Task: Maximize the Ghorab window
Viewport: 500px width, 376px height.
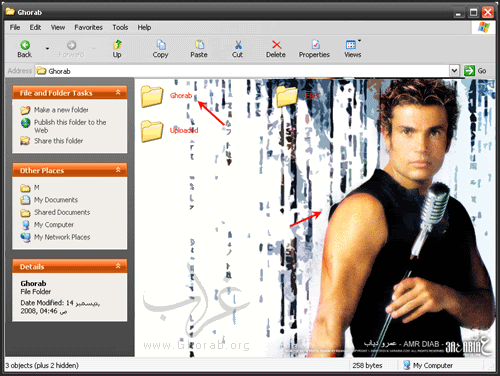Action: 473,13
